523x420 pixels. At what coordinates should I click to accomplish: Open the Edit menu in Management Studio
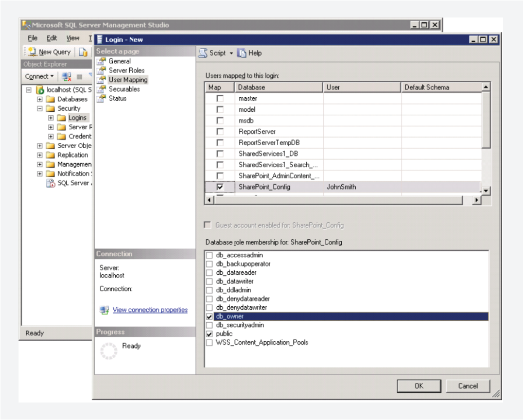coord(51,38)
